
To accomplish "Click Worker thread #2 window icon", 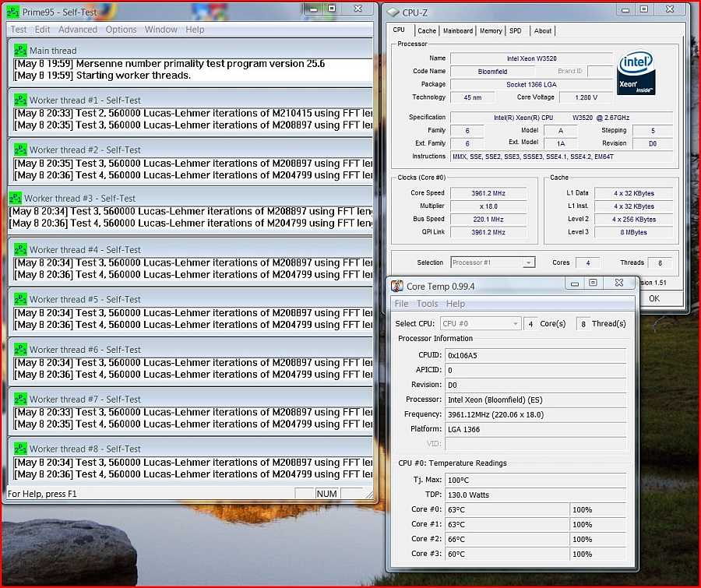I will (20, 150).
